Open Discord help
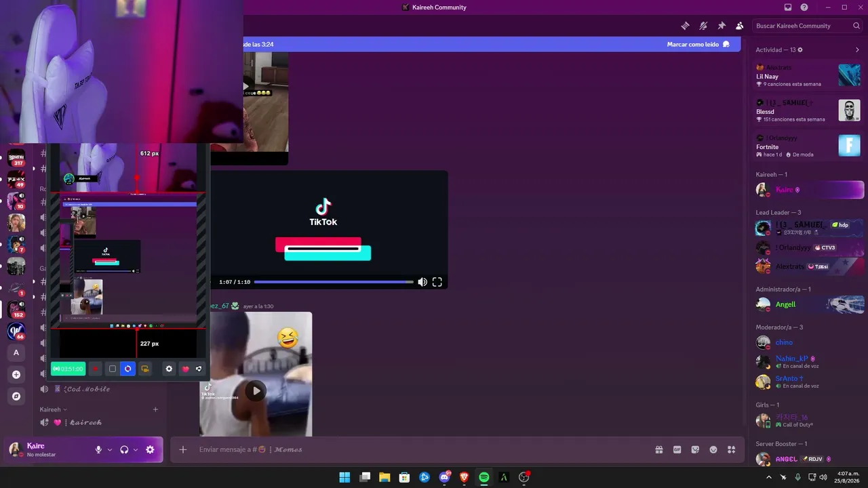The height and width of the screenshot is (488, 868). click(804, 7)
